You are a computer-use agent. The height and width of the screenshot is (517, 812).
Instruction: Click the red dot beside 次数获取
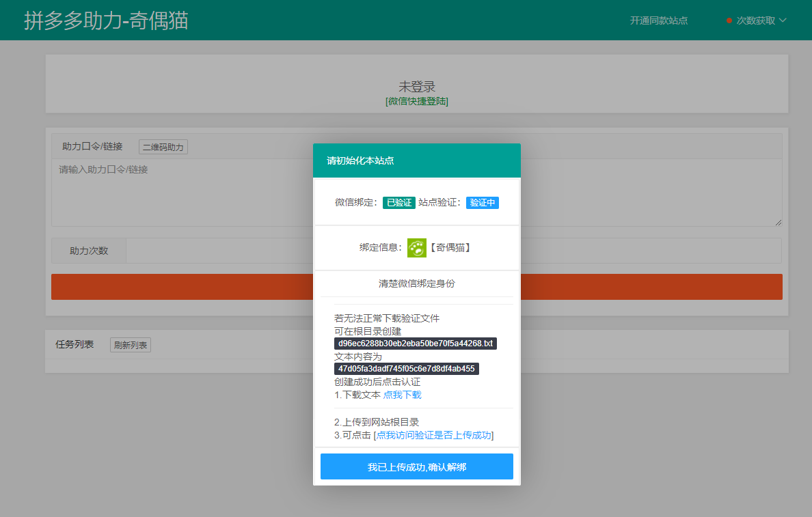tap(729, 20)
